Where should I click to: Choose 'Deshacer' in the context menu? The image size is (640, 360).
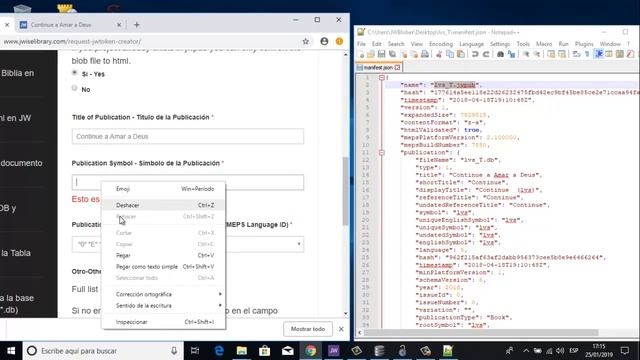tap(163, 205)
